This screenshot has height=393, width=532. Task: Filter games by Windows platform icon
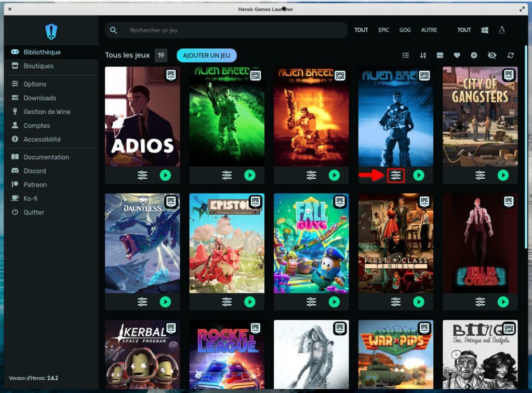tap(485, 30)
